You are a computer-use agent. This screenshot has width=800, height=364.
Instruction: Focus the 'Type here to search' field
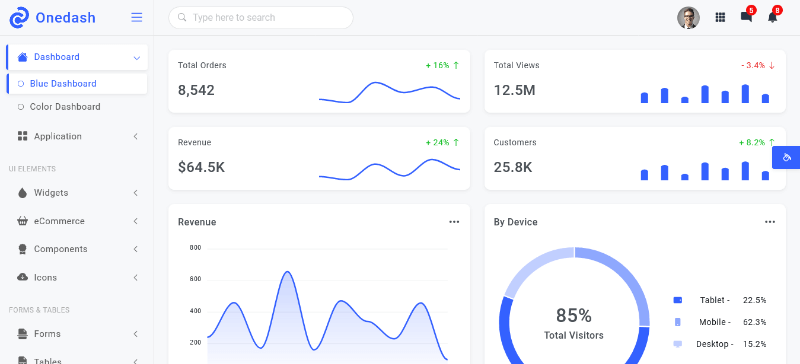click(261, 17)
